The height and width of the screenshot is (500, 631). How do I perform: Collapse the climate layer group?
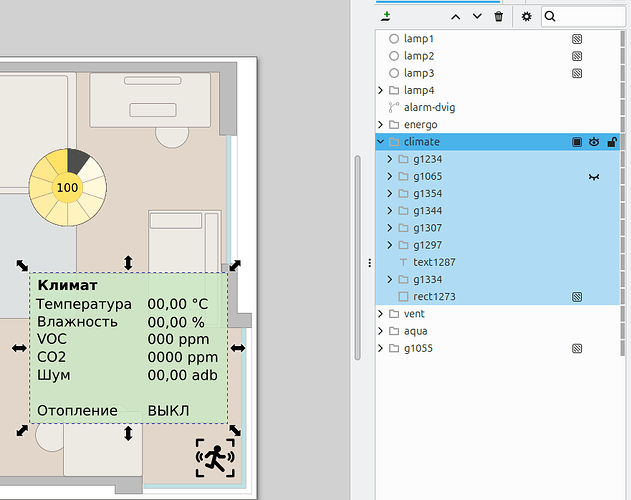380,142
